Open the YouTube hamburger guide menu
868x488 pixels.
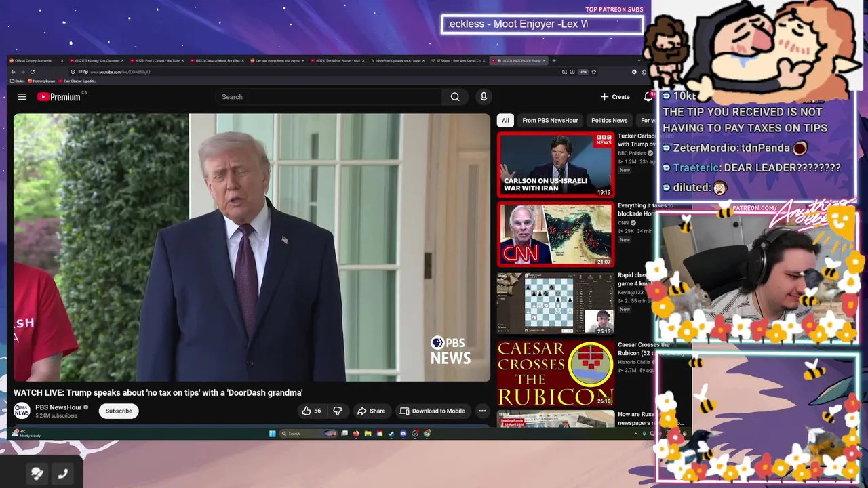tap(22, 97)
